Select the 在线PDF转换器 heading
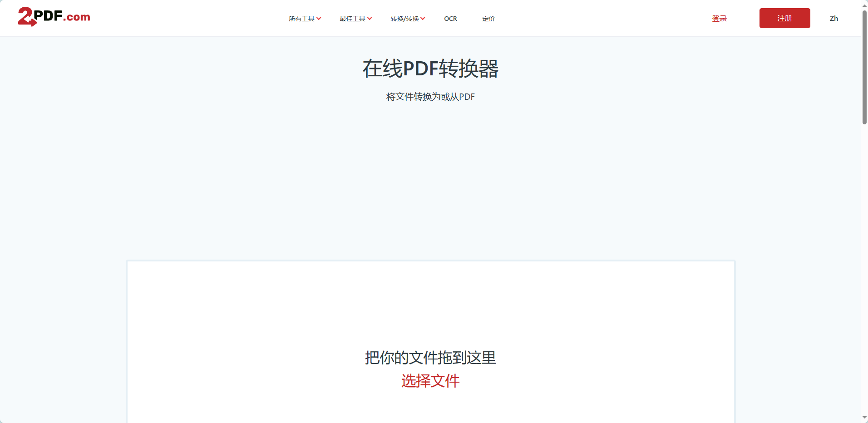Viewport: 868px width, 423px height. 430,69
